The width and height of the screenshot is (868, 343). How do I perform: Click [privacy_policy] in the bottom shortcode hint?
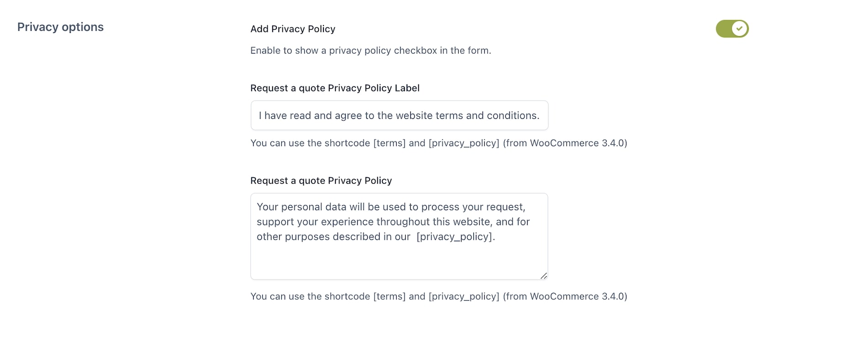tap(464, 296)
